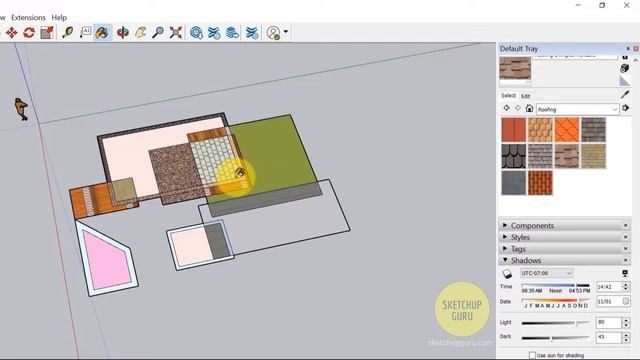
Task: Click the shadow Time slider
Action: pyautogui.click(x=556, y=286)
